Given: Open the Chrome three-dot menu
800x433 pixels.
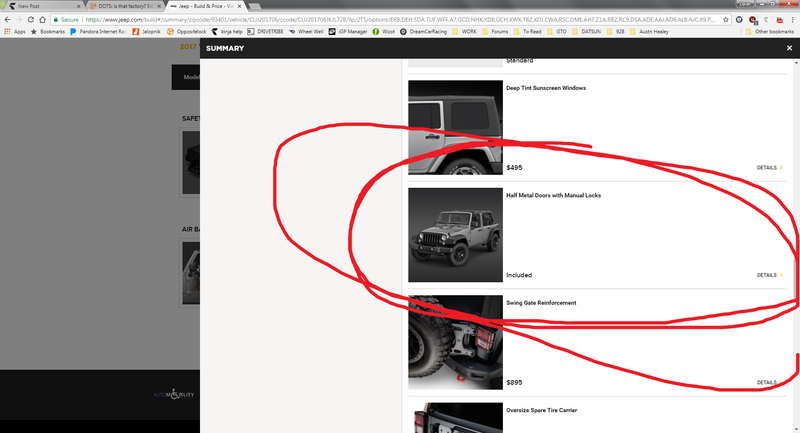Looking at the screenshot, I should tap(792, 19).
